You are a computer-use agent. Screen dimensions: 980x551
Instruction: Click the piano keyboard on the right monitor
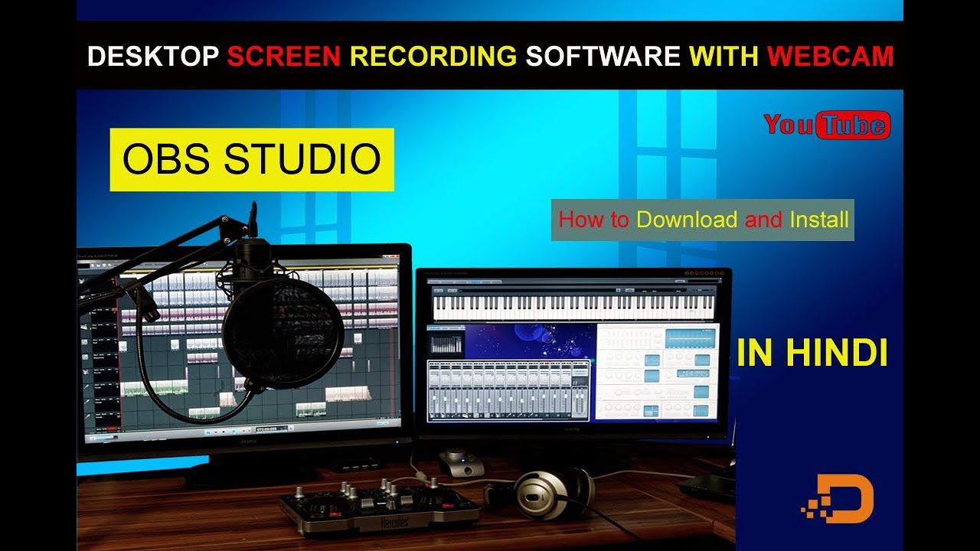pos(574,308)
